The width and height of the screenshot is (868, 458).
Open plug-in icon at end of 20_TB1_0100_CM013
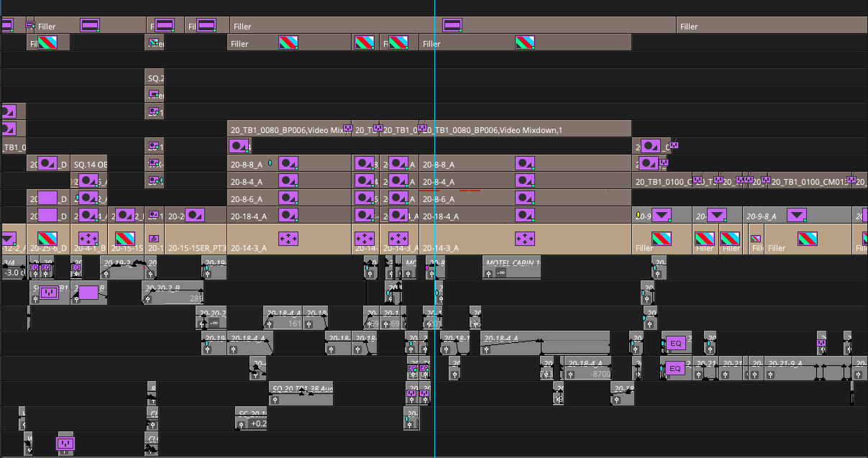tap(852, 179)
